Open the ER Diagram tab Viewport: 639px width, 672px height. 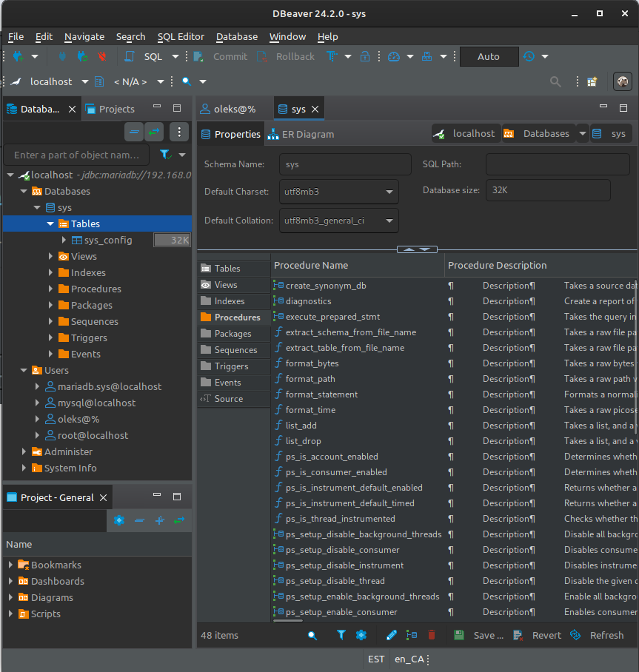[301, 134]
